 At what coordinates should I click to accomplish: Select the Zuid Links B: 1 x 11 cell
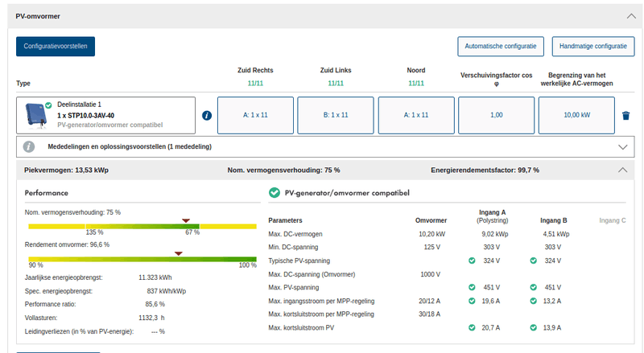tap(335, 115)
